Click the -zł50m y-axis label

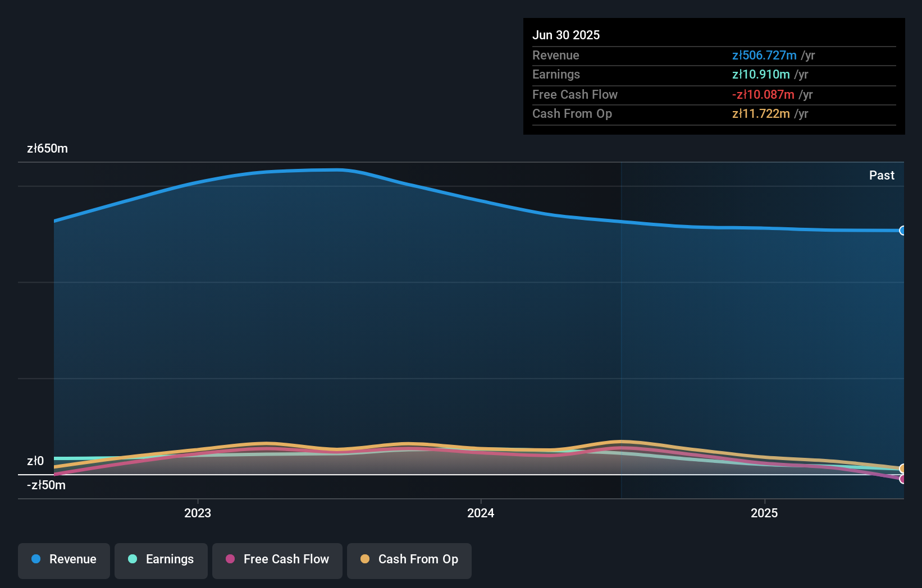(x=46, y=485)
